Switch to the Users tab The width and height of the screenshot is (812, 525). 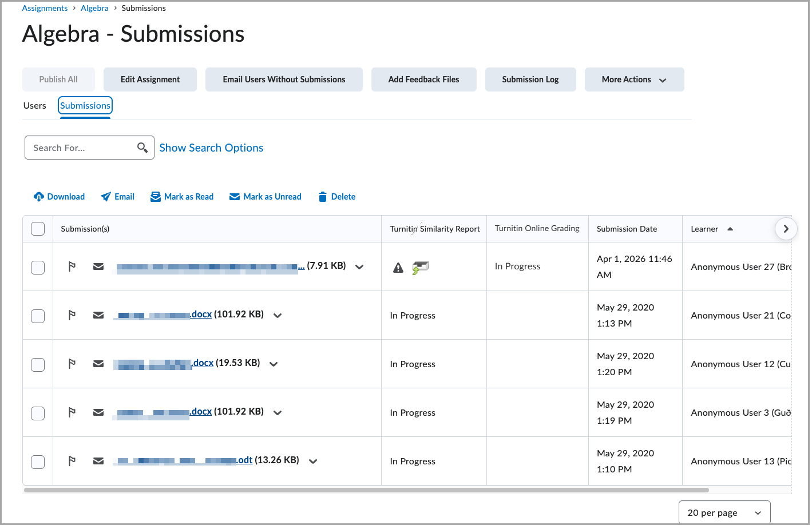click(34, 105)
